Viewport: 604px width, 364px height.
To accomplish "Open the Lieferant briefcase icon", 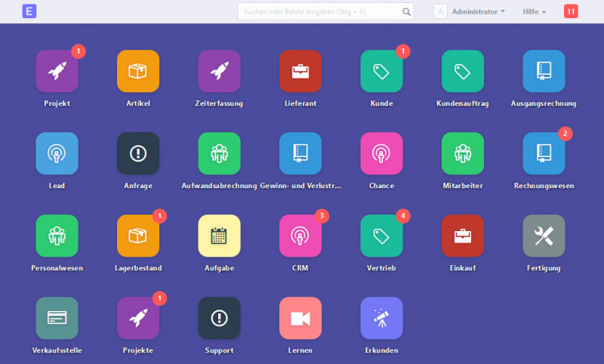I will (300, 72).
